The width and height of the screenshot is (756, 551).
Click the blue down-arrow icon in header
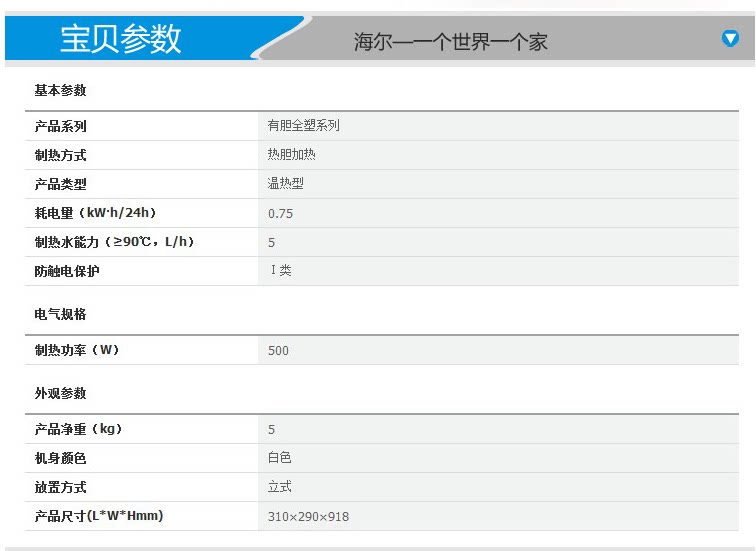click(x=730, y=39)
